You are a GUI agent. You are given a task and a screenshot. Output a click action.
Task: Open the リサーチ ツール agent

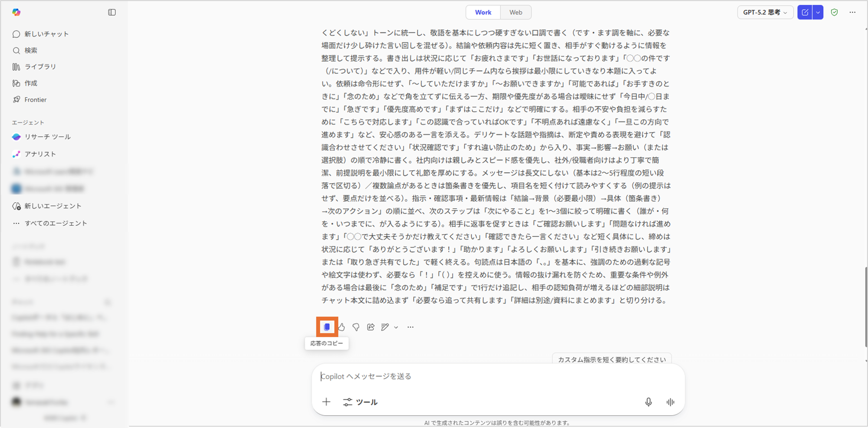tap(47, 137)
